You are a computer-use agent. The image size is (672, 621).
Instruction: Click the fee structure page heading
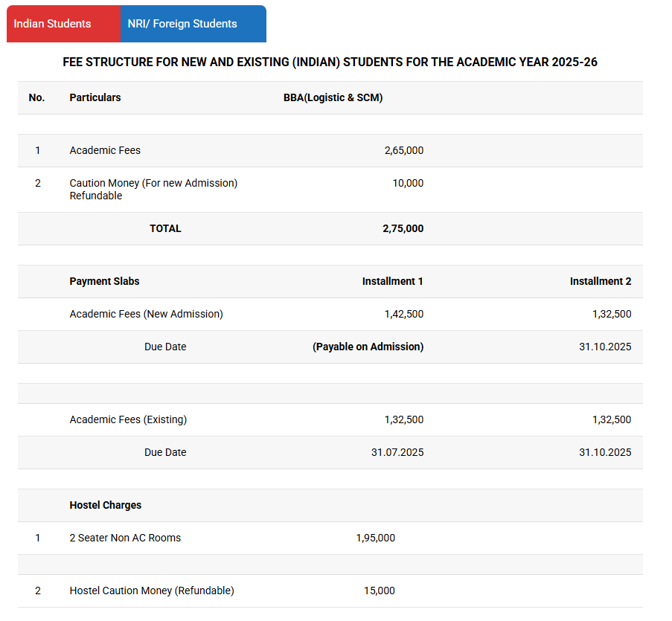330,62
